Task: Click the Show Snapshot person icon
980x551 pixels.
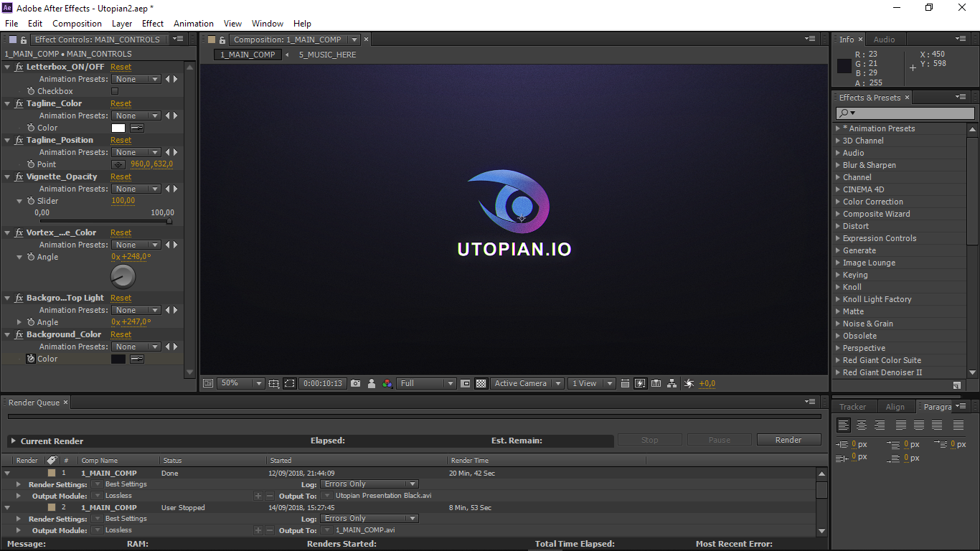Action: [372, 383]
